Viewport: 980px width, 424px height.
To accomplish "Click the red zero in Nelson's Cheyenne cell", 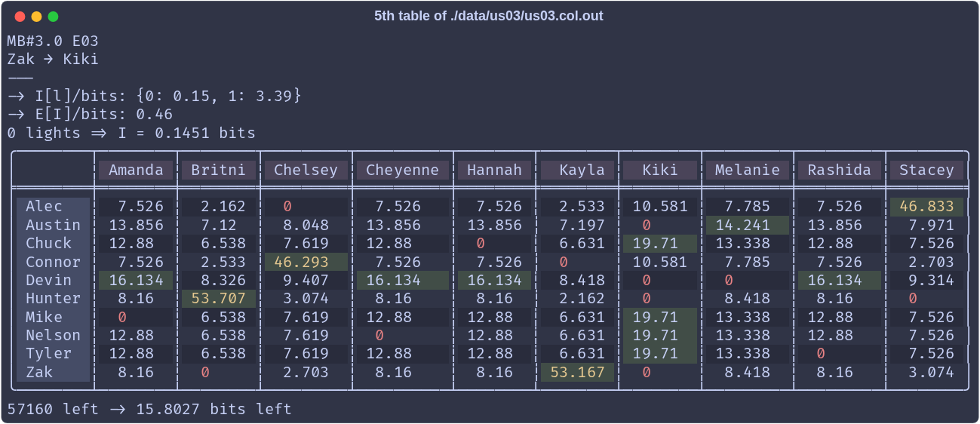I will pyautogui.click(x=379, y=336).
